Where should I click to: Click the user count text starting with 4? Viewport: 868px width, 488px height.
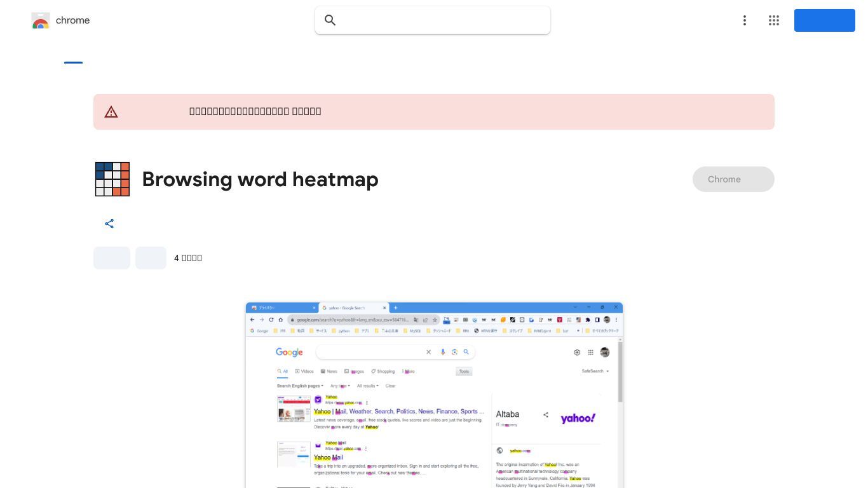tap(188, 258)
